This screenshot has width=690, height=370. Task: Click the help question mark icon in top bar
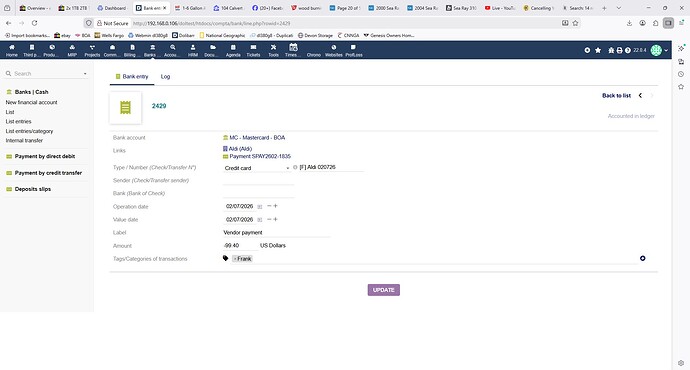coord(628,50)
